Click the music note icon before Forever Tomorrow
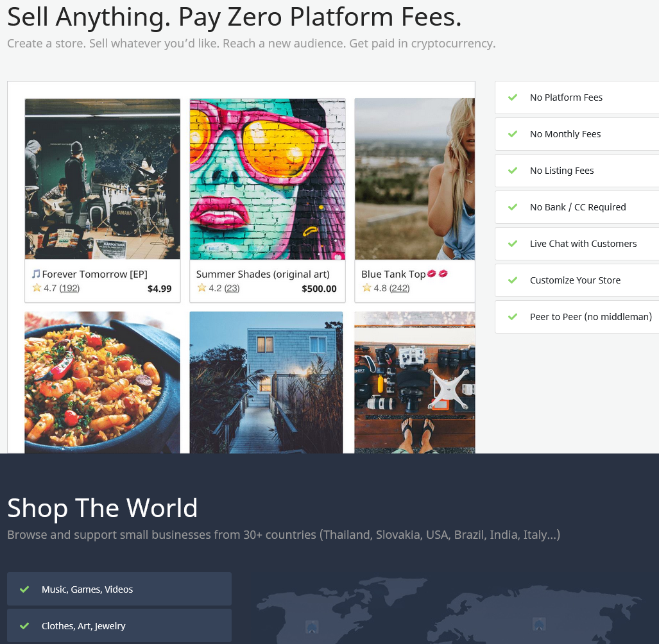Screen dimensions: 659x644 click(36, 274)
